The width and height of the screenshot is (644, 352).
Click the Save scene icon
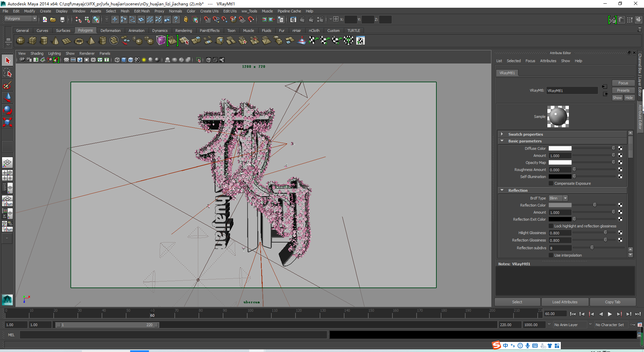[62, 20]
